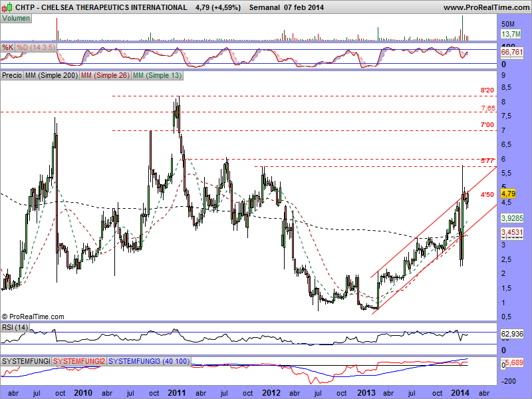Open SYSTEMFUNGI3 (40 100) indicator settings
This screenshot has height=399, width=532.
tap(149, 361)
